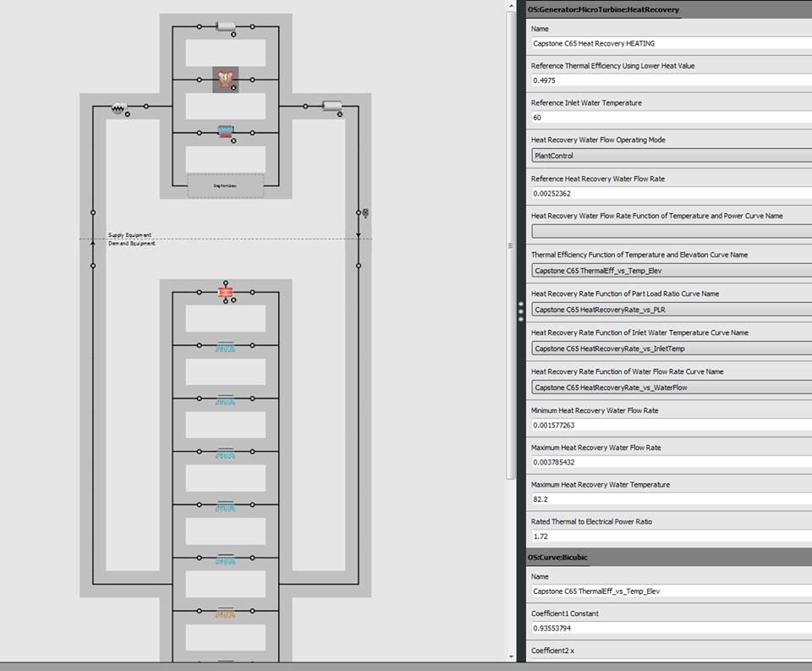Edit the curve Name field Capstone C65 ThermalEff_vs_Temp_Elev
Image resolution: width=812 pixels, height=671 pixels.
click(x=672, y=591)
